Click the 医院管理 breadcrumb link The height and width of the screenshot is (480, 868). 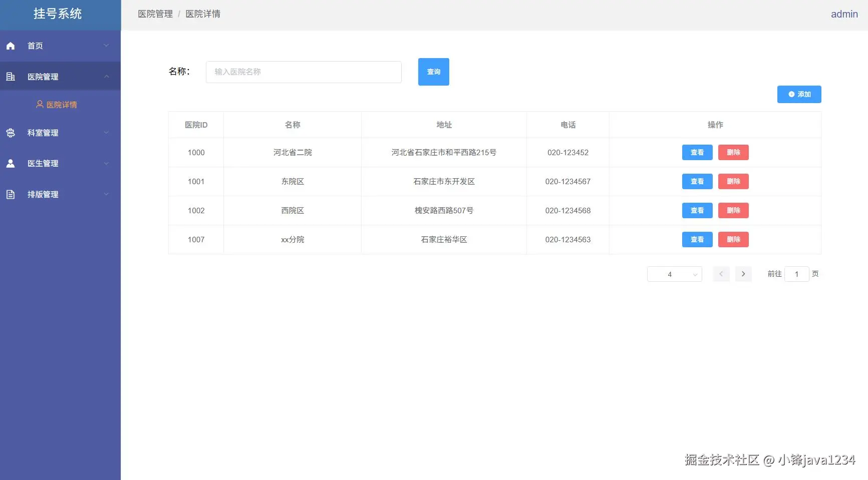pos(155,14)
